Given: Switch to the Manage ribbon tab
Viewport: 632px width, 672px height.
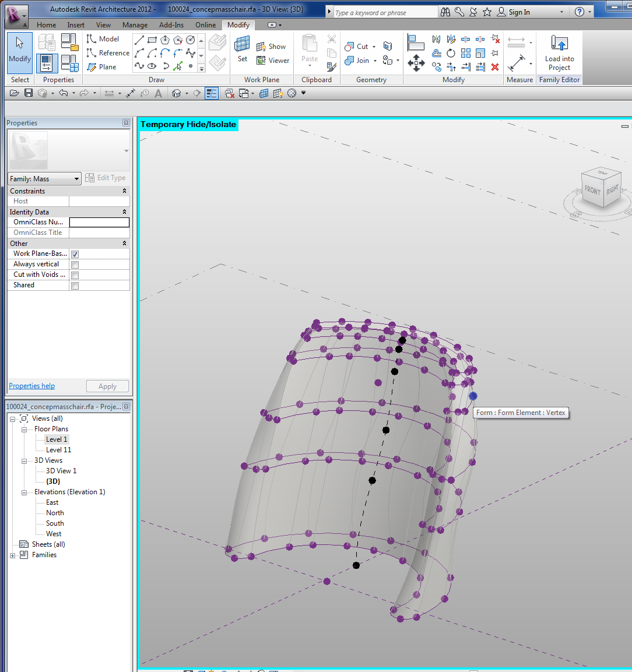Looking at the screenshot, I should click(x=135, y=25).
